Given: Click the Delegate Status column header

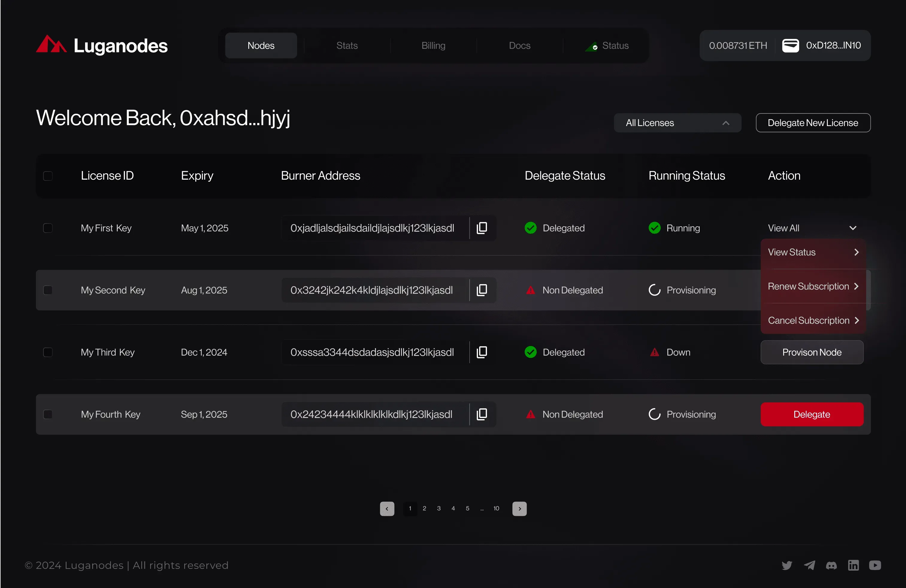Looking at the screenshot, I should click(x=565, y=175).
